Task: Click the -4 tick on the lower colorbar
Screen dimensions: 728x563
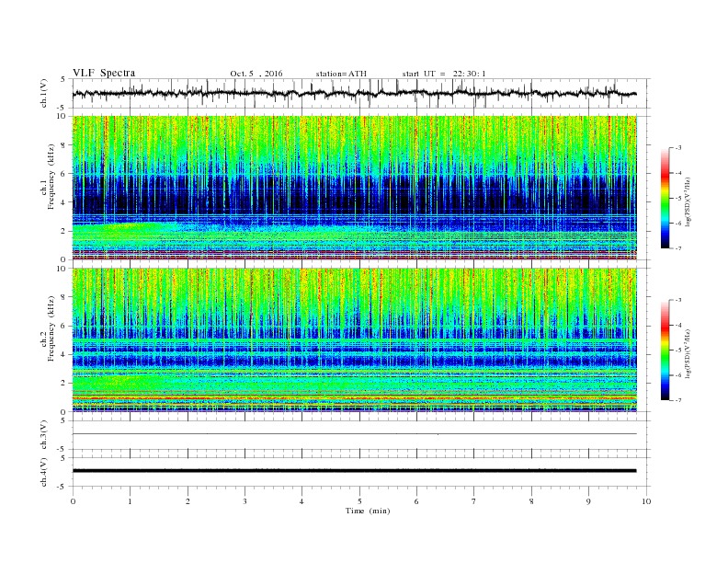Action: click(x=677, y=325)
